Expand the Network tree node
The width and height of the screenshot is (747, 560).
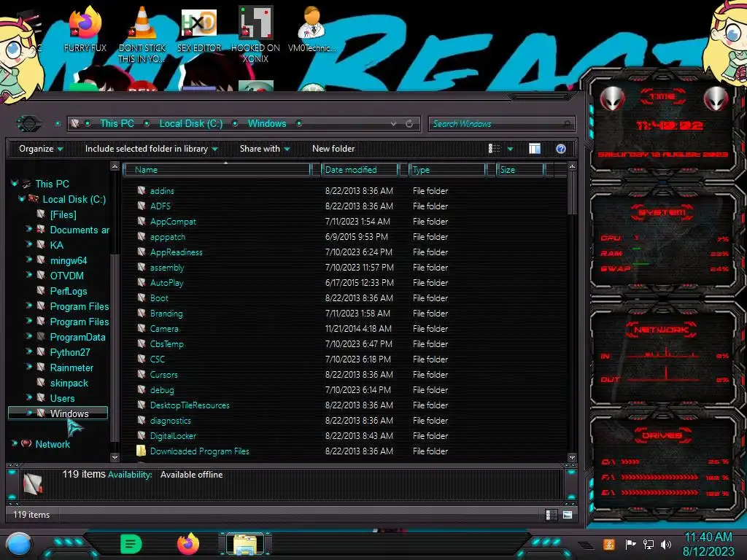coord(15,443)
